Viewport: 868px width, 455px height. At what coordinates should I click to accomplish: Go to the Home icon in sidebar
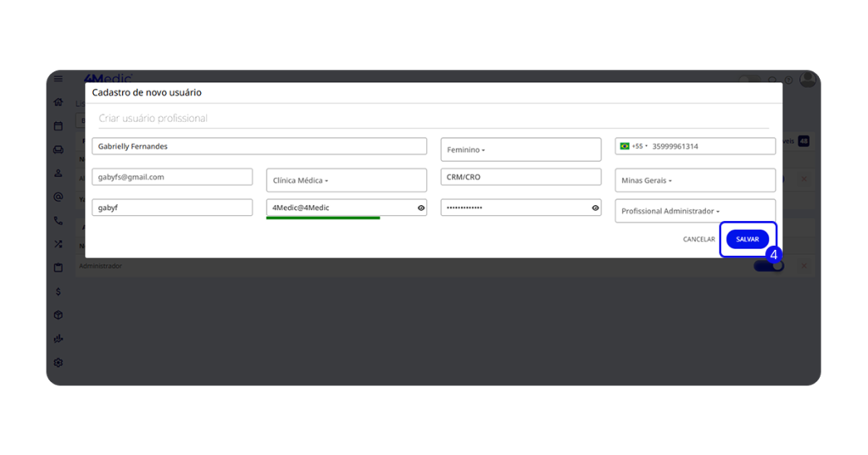(58, 103)
